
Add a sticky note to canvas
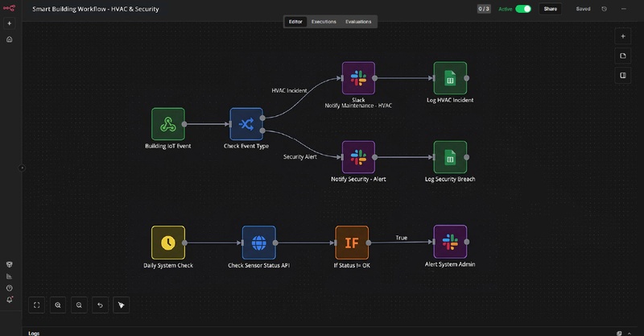point(622,56)
